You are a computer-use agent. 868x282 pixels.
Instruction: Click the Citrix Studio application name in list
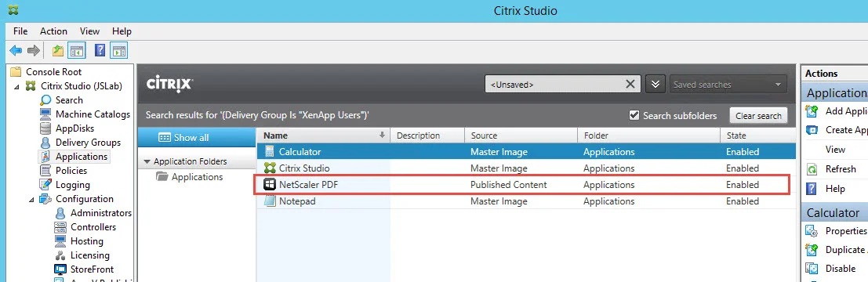tap(304, 168)
